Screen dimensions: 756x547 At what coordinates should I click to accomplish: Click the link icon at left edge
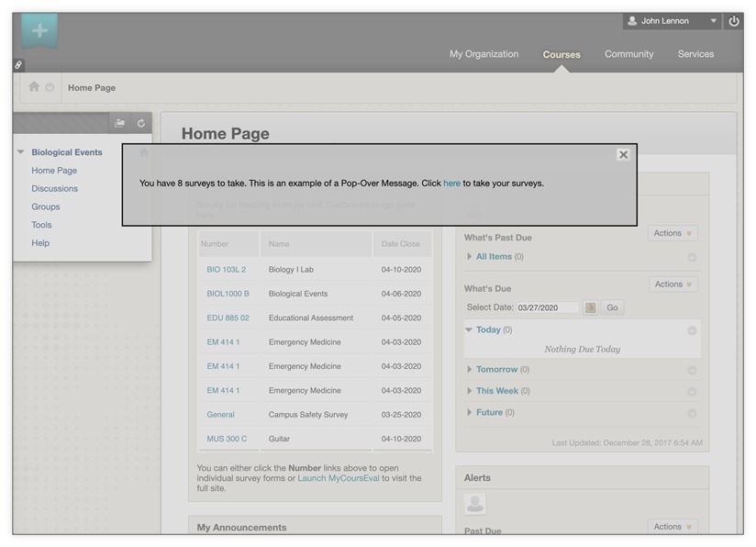pyautogui.click(x=18, y=65)
